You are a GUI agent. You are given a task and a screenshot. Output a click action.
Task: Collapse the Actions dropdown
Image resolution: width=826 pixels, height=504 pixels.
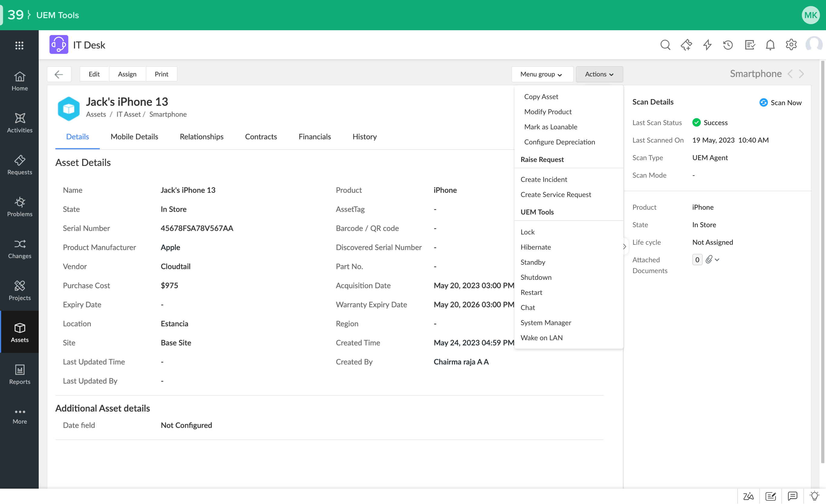coord(599,74)
